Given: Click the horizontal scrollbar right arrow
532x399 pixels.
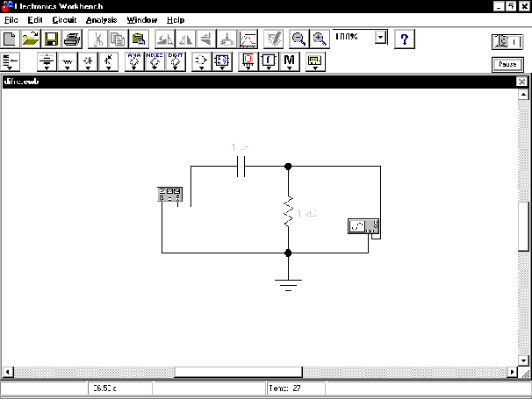Looking at the screenshot, I should click(x=513, y=372).
